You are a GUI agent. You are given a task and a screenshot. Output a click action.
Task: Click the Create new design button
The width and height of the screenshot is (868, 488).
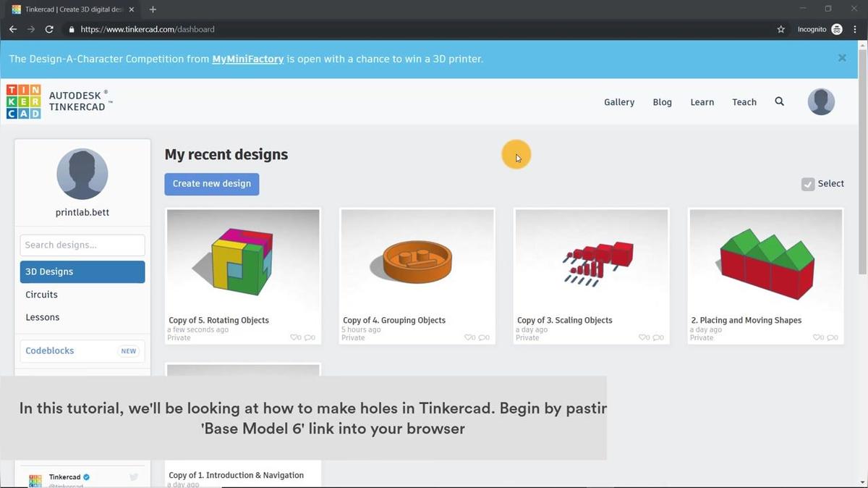[212, 184]
